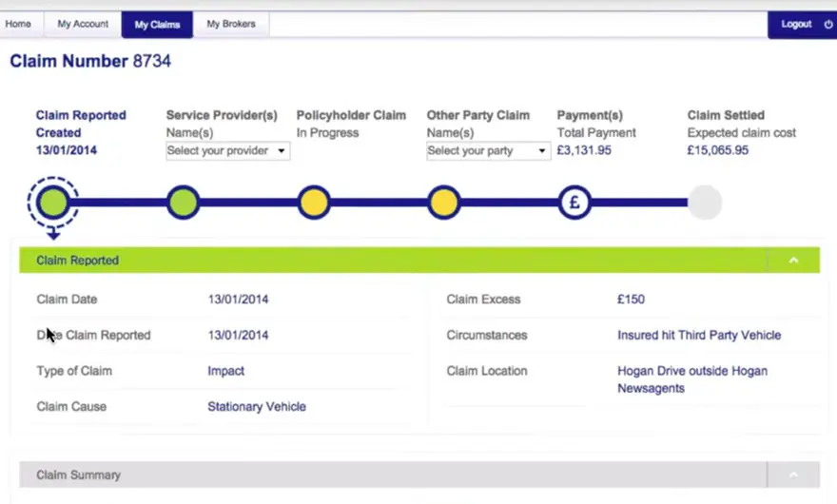Screen dimensions: 837x504
Task: Click the Claim Reported stage heading
Action: coord(81,115)
